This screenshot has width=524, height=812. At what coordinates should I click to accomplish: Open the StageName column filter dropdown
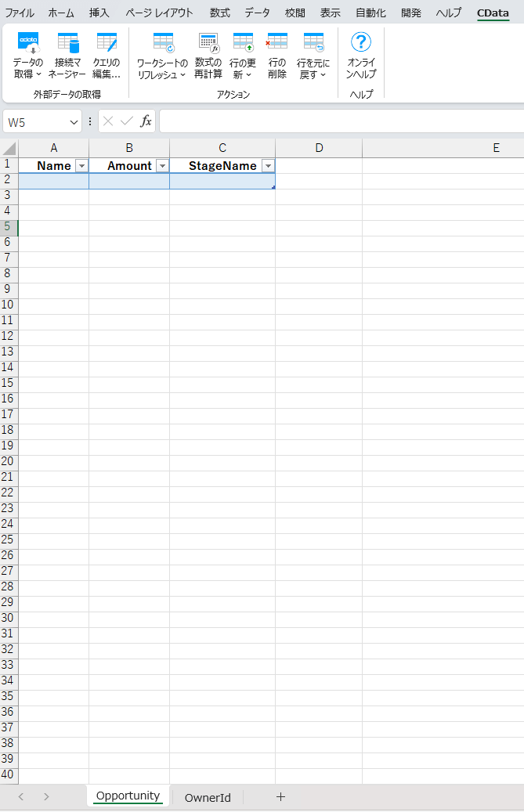(268, 166)
